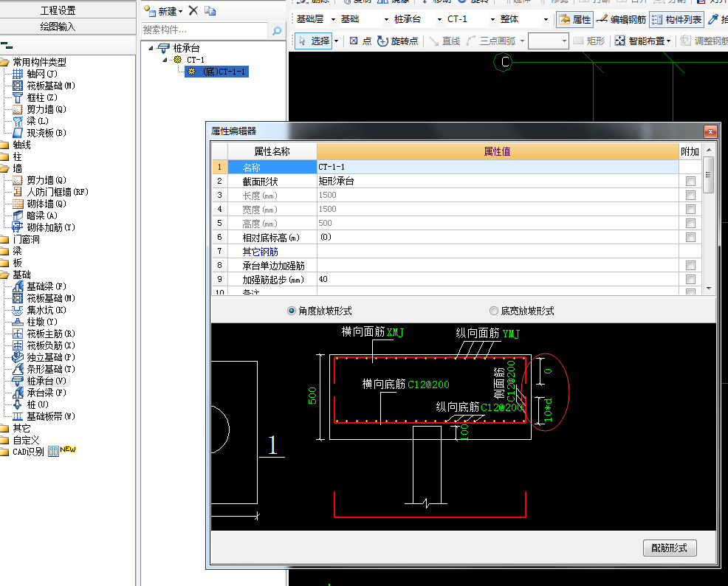The image size is (728, 586).
Task: Click the 搜索构件 search input field
Action: click(x=205, y=30)
